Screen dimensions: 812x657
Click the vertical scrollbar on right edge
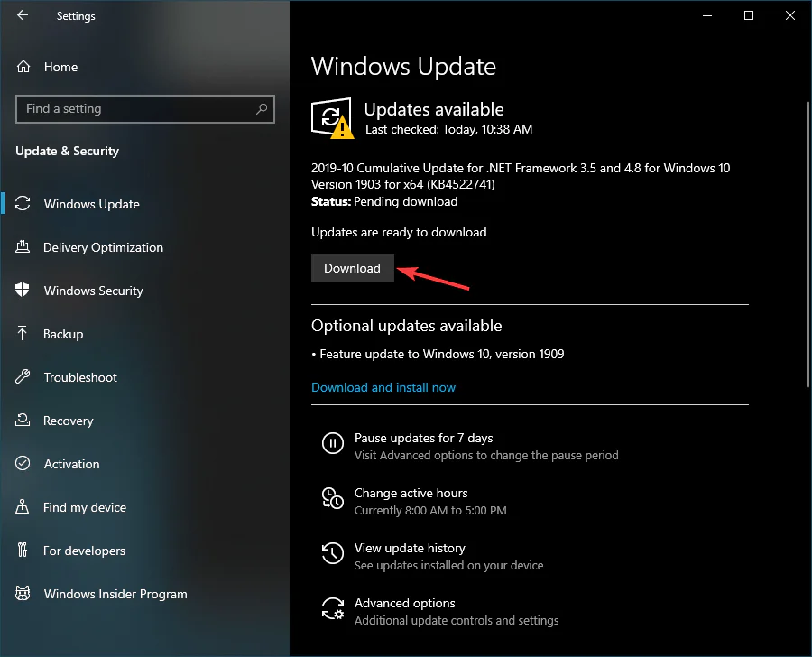click(808, 244)
